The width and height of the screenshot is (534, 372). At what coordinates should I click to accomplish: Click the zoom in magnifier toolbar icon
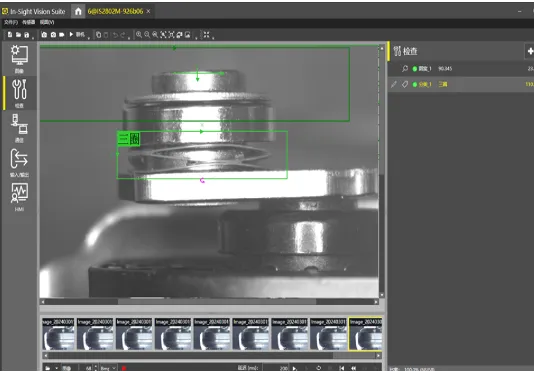click(x=139, y=34)
